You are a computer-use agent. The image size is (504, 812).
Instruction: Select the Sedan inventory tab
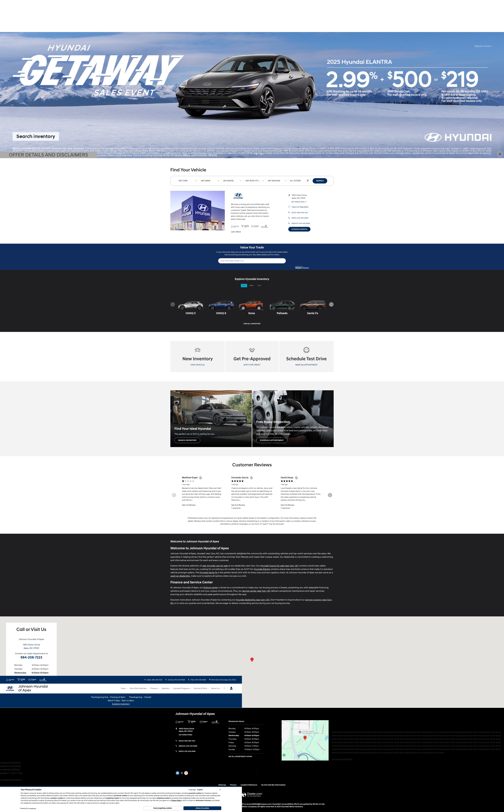[251, 285]
